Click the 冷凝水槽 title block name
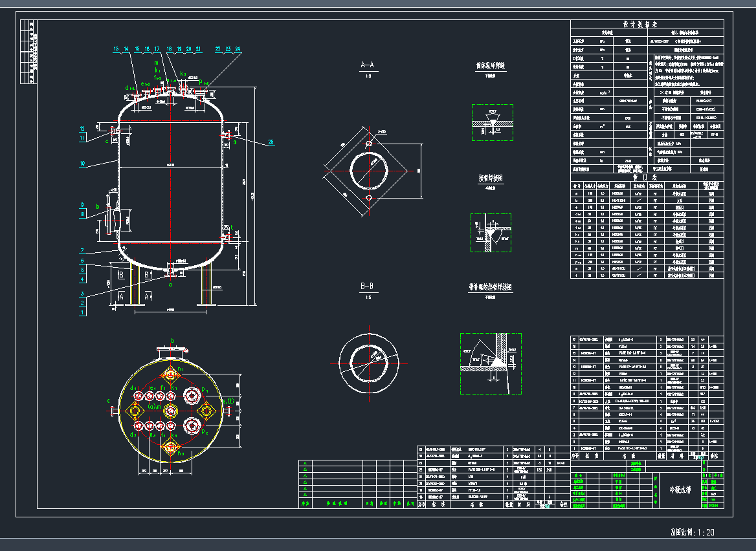The image size is (756, 551). [x=679, y=490]
